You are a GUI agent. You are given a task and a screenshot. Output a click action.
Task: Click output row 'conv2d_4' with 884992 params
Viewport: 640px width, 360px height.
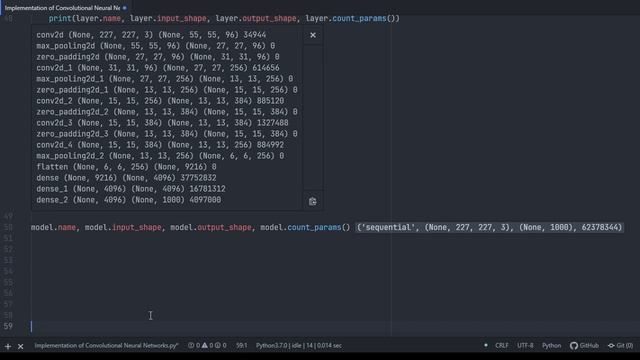click(160, 145)
